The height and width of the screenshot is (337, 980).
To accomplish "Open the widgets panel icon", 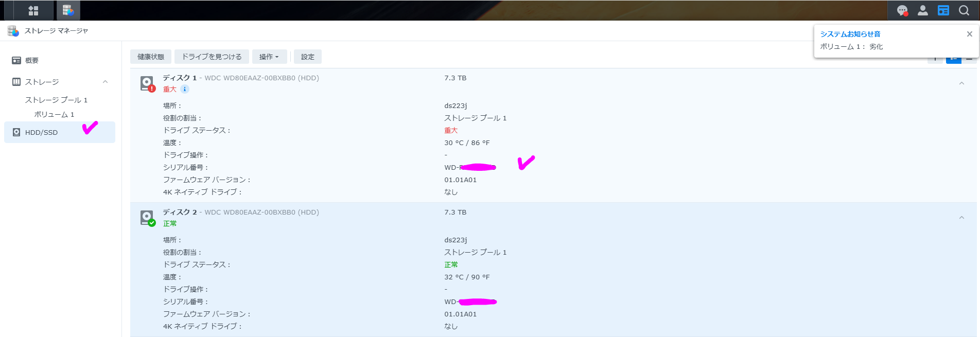I will pyautogui.click(x=943, y=10).
